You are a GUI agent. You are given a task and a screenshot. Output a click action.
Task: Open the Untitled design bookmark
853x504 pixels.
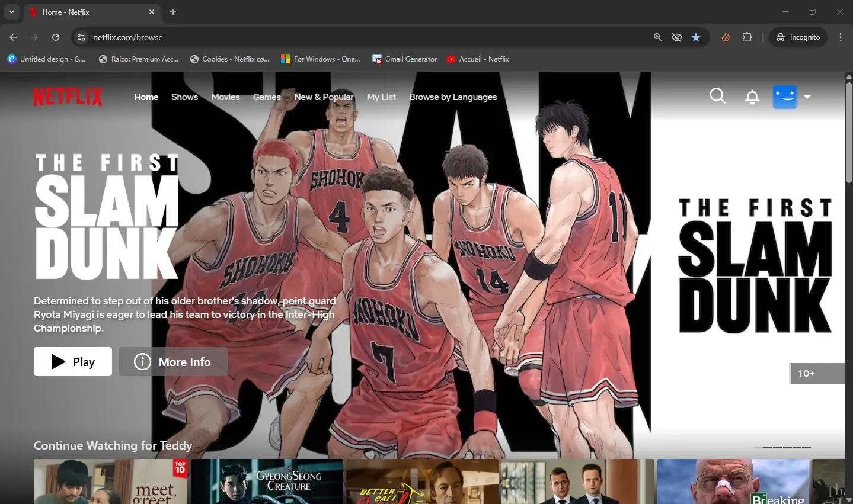(x=46, y=59)
